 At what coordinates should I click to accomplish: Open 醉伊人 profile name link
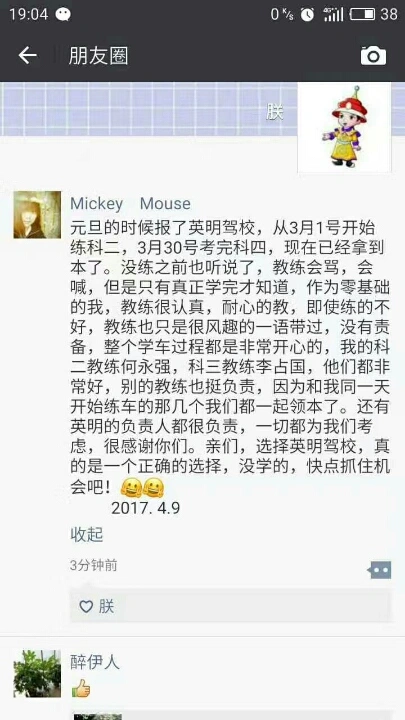(x=95, y=662)
